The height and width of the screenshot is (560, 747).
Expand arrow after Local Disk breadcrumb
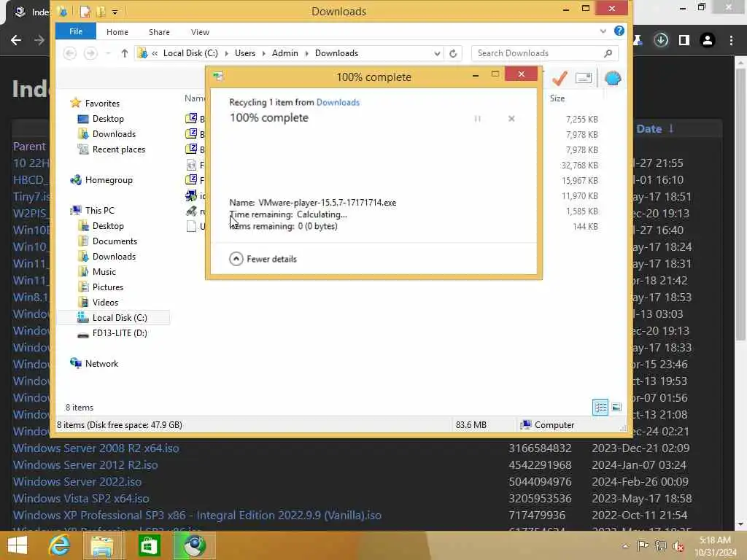pos(226,53)
